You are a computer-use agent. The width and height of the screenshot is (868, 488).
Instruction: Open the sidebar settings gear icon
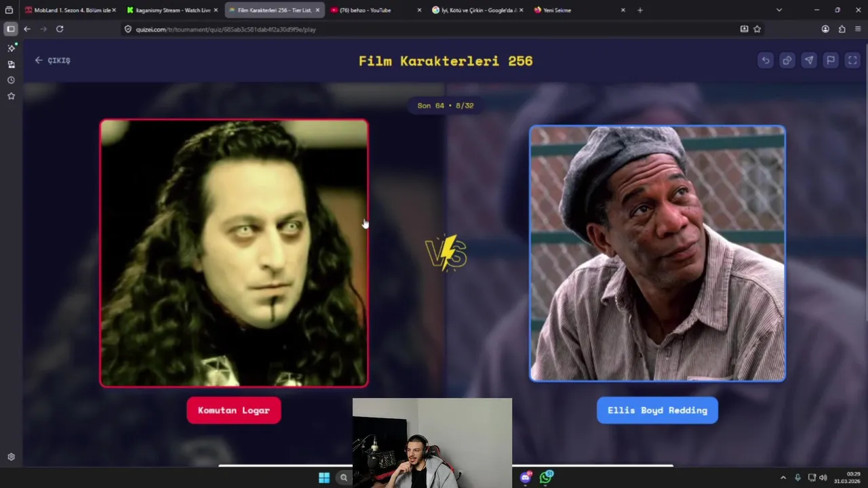(11, 457)
